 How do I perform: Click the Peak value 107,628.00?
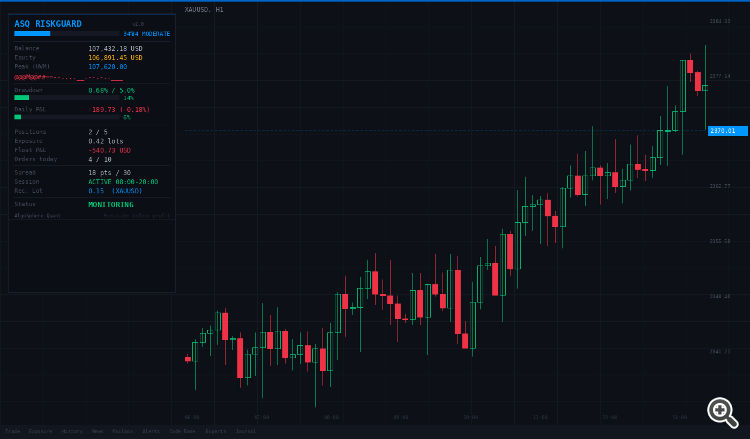(108, 66)
